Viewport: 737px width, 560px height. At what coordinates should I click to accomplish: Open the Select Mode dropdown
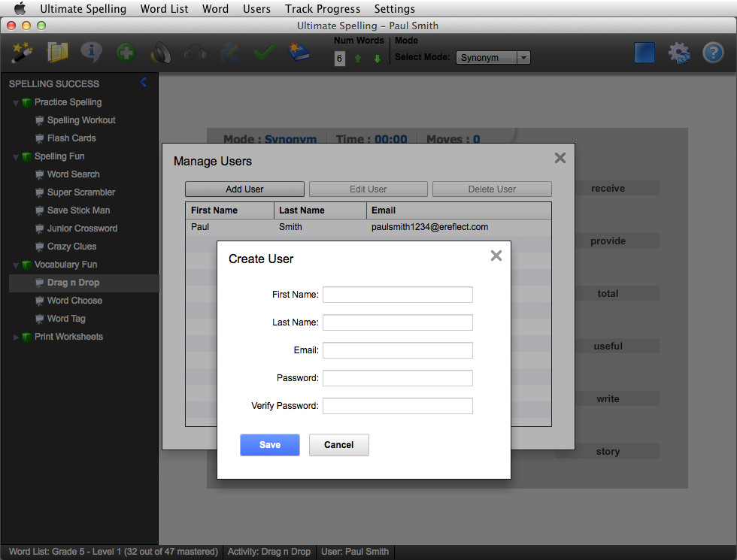[493, 58]
